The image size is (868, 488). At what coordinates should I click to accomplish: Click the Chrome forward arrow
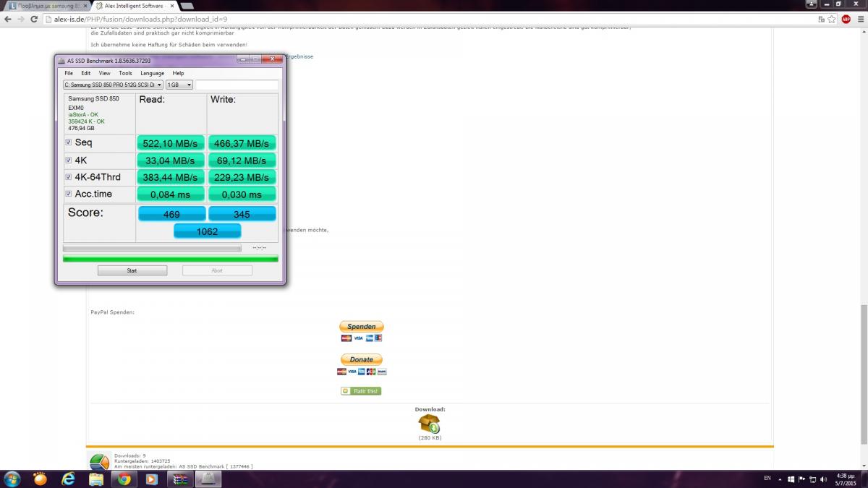tap(20, 20)
